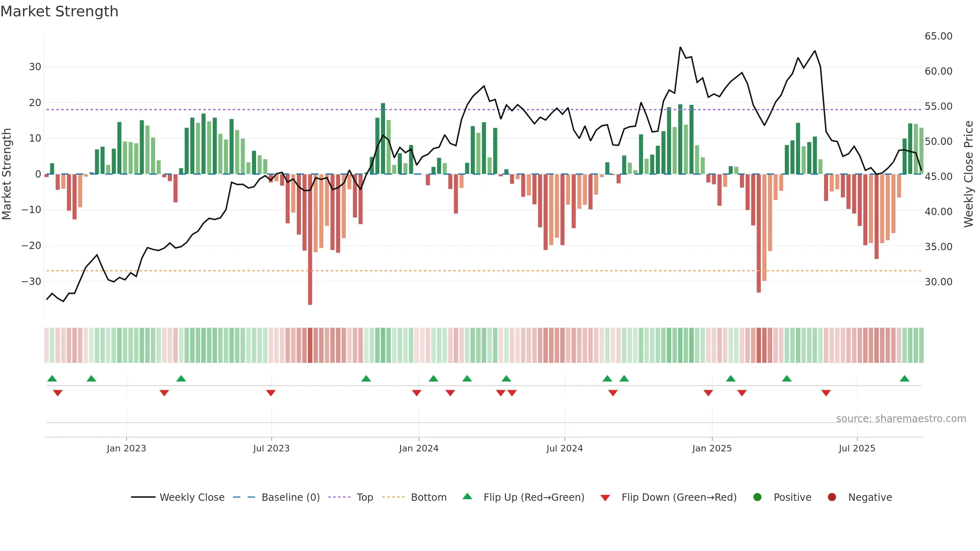Select the Negative legend entry
980x551 pixels.
pyautogui.click(x=860, y=497)
